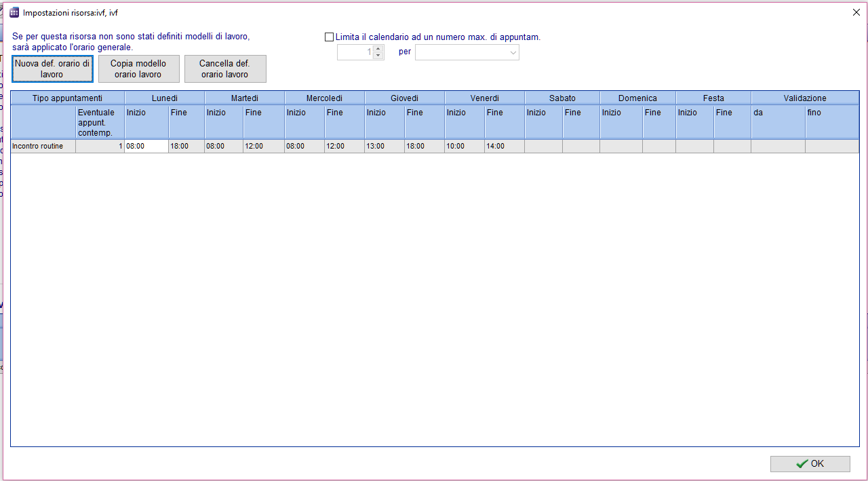
Task: Click the Martedì column header
Action: [245, 98]
